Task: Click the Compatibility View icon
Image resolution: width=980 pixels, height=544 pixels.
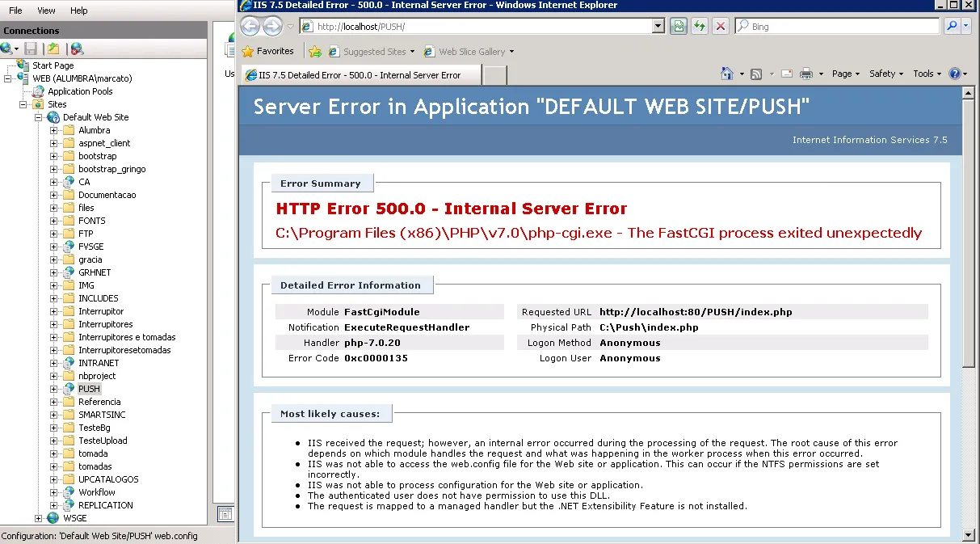Action: [679, 27]
